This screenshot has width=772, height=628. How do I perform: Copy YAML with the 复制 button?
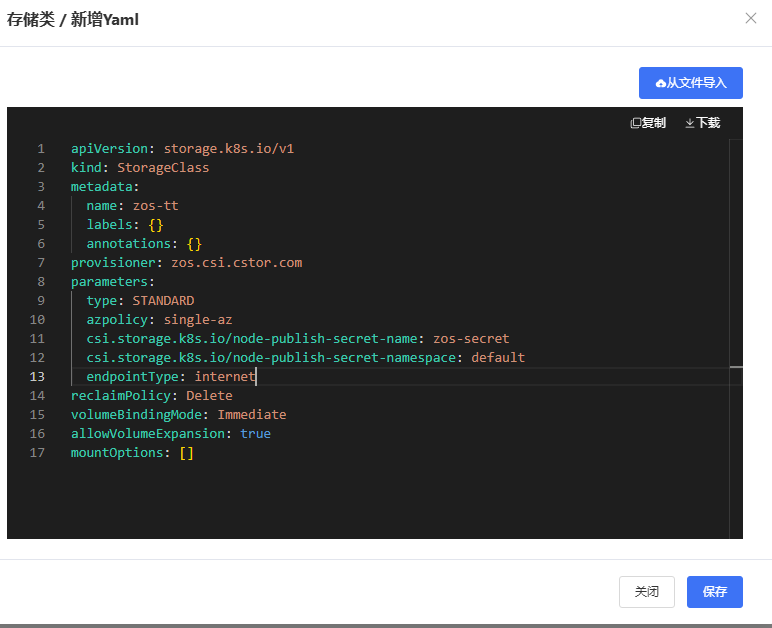648,123
